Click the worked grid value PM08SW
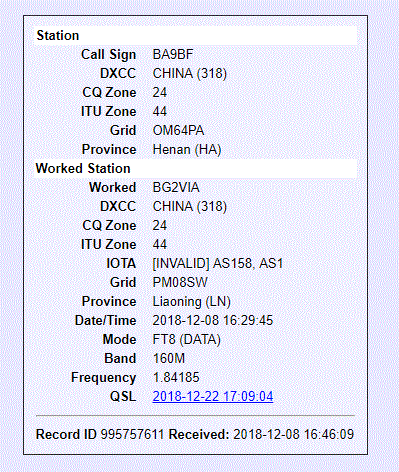The height and width of the screenshot is (472, 399). point(180,282)
